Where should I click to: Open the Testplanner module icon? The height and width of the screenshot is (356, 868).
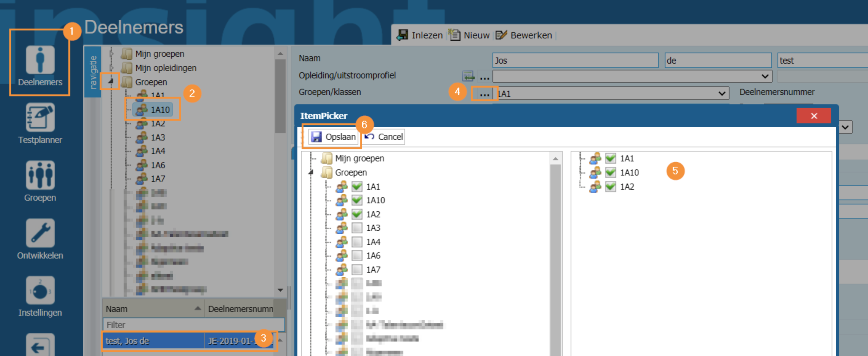[x=40, y=118]
